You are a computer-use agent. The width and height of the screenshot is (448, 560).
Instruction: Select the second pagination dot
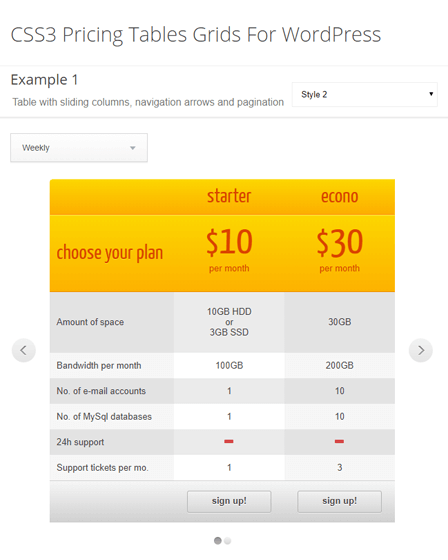point(227,541)
